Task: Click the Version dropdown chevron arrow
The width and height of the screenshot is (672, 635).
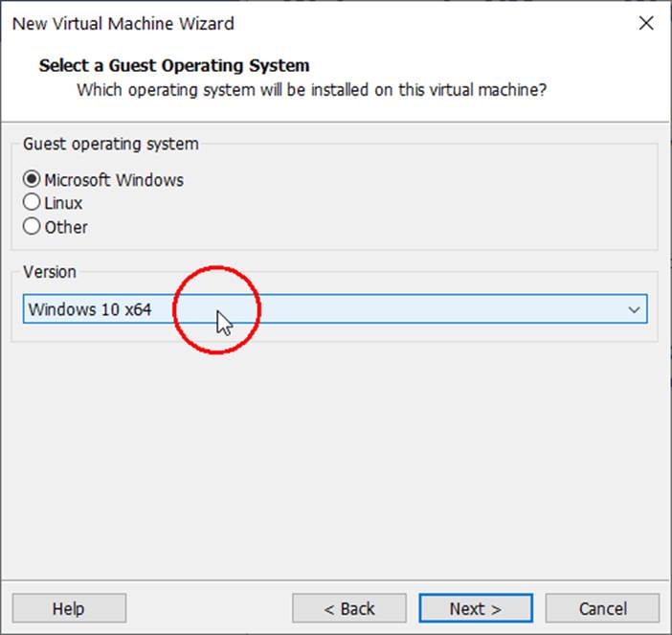Action: (x=633, y=310)
